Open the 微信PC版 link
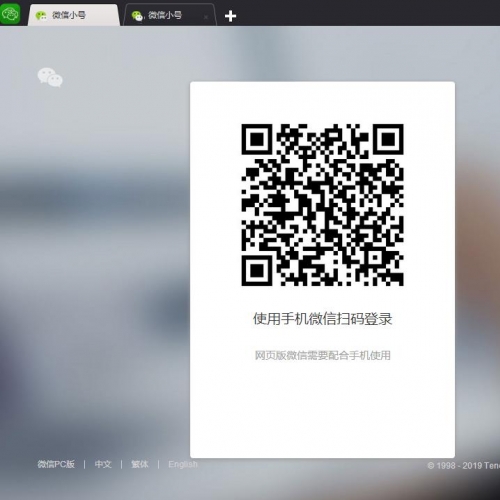Image resolution: width=500 pixels, height=500 pixels. (x=56, y=464)
